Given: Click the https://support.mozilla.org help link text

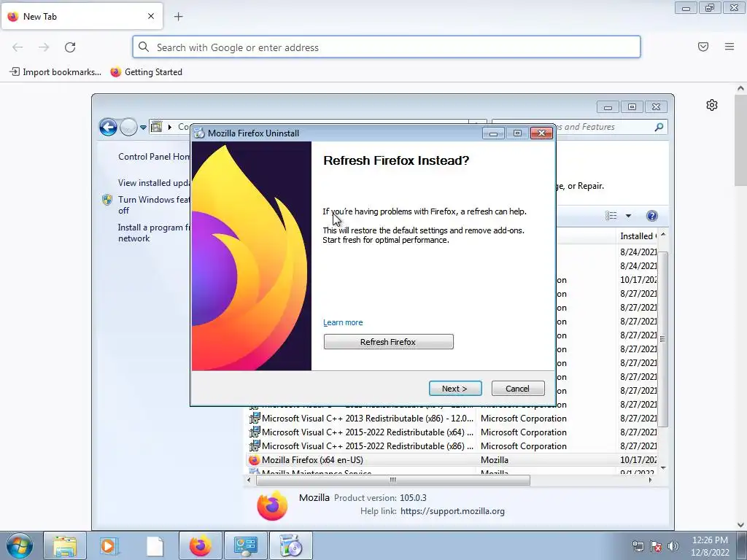Looking at the screenshot, I should click(x=452, y=511).
